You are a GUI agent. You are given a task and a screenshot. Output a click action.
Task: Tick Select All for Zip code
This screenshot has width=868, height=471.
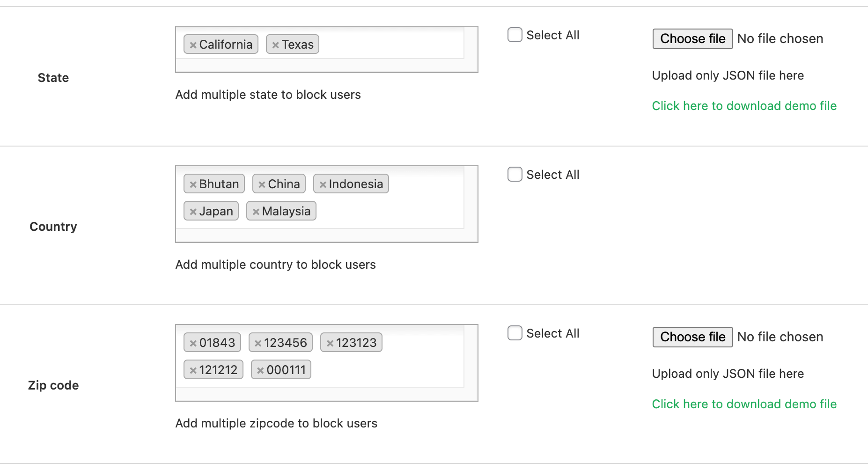(x=515, y=333)
